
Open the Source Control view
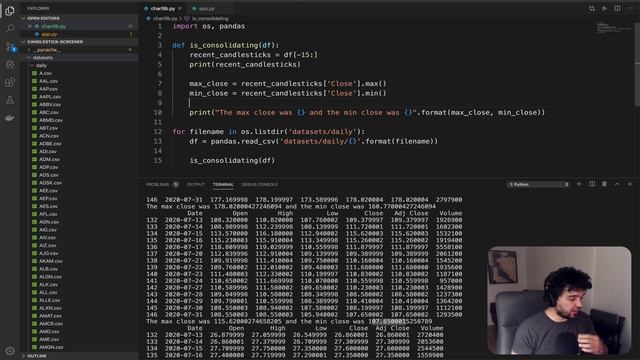[x=10, y=47]
